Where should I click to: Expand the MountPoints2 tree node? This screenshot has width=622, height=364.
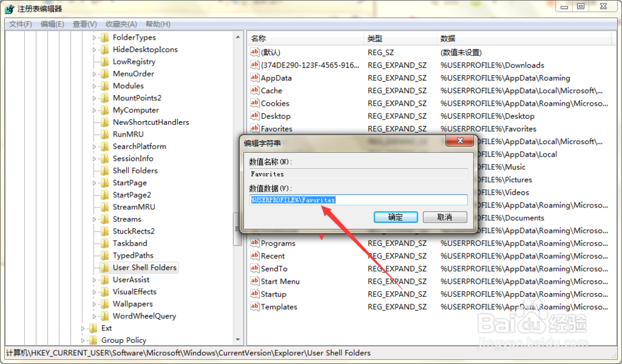click(94, 98)
